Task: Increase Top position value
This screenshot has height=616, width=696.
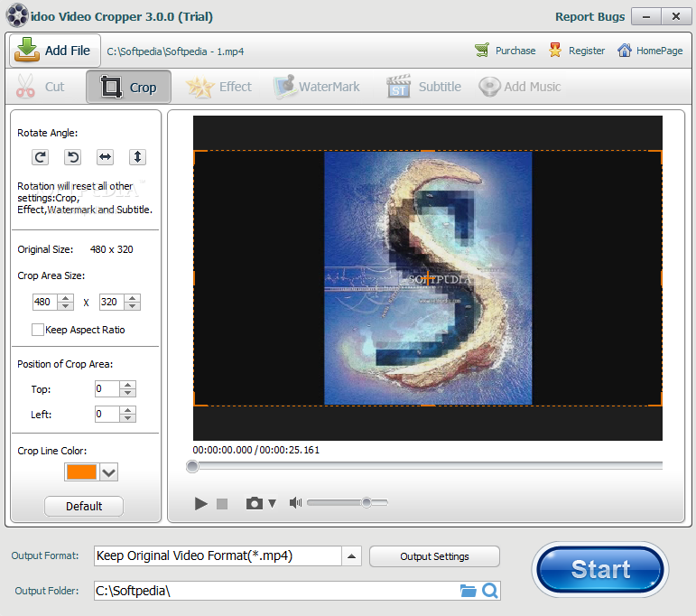Action: pyautogui.click(x=128, y=385)
